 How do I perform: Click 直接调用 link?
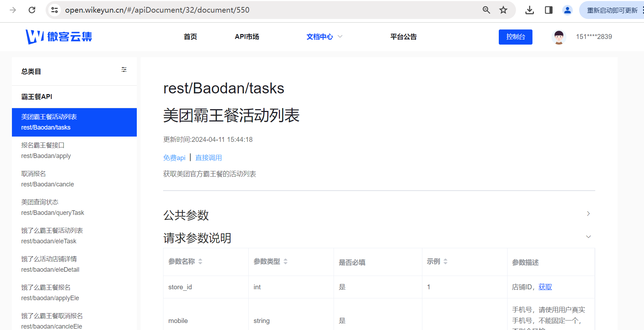[208, 158]
